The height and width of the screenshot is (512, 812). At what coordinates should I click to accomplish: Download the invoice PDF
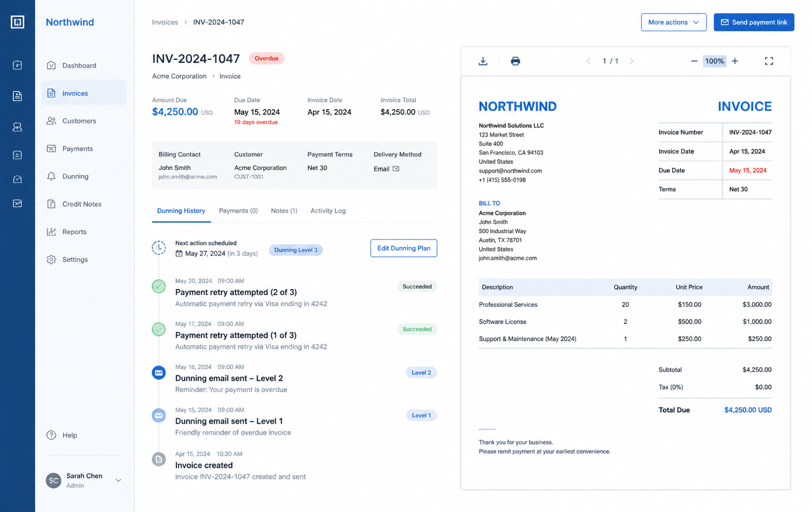point(483,61)
